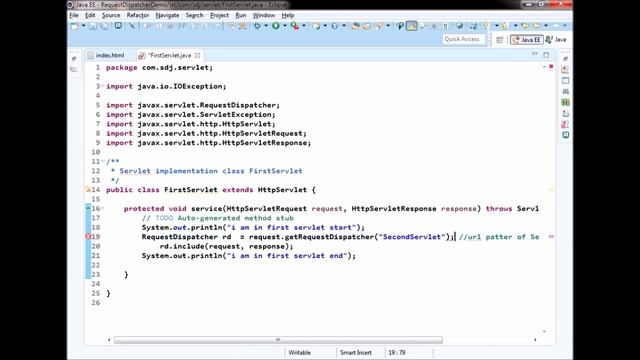
Task: Open the Project menu
Action: (x=219, y=15)
